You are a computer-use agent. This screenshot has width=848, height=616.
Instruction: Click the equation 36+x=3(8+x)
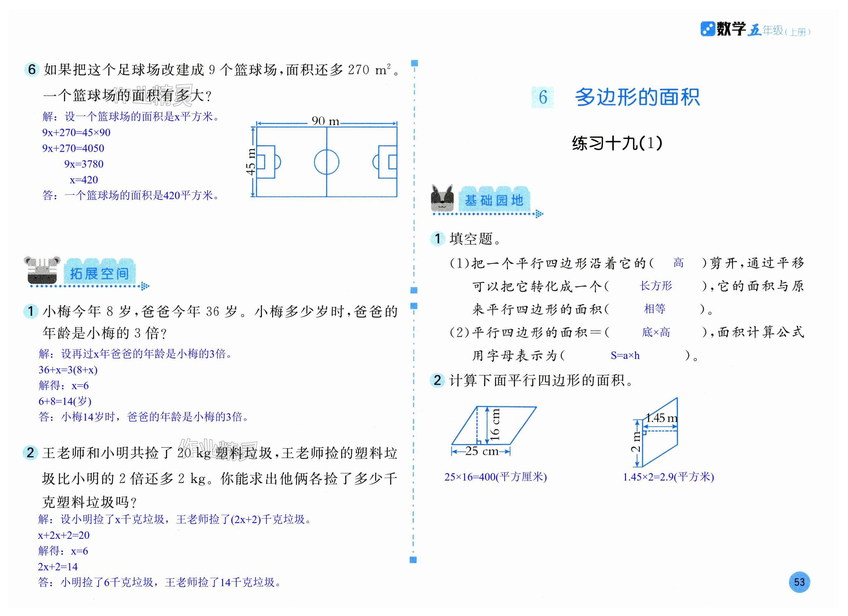[68, 370]
